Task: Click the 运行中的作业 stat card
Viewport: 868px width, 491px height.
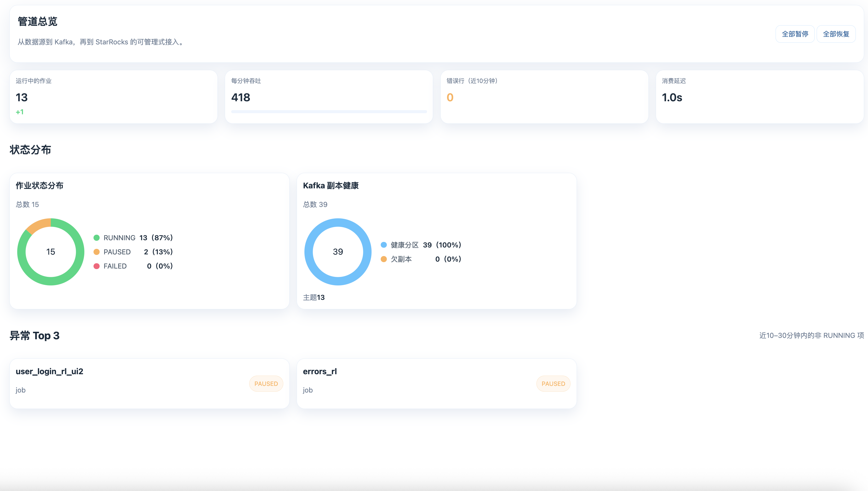Action: pos(113,97)
